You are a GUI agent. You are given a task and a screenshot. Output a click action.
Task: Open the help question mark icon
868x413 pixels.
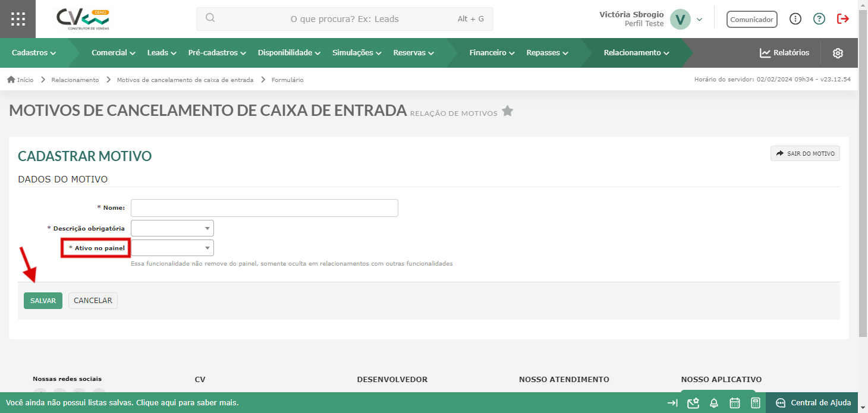819,19
